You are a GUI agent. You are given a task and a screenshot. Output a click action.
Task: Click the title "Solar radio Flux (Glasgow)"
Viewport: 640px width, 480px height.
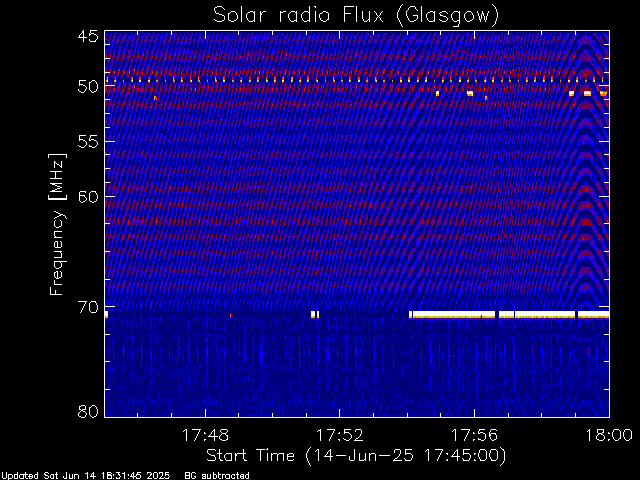(x=356, y=16)
